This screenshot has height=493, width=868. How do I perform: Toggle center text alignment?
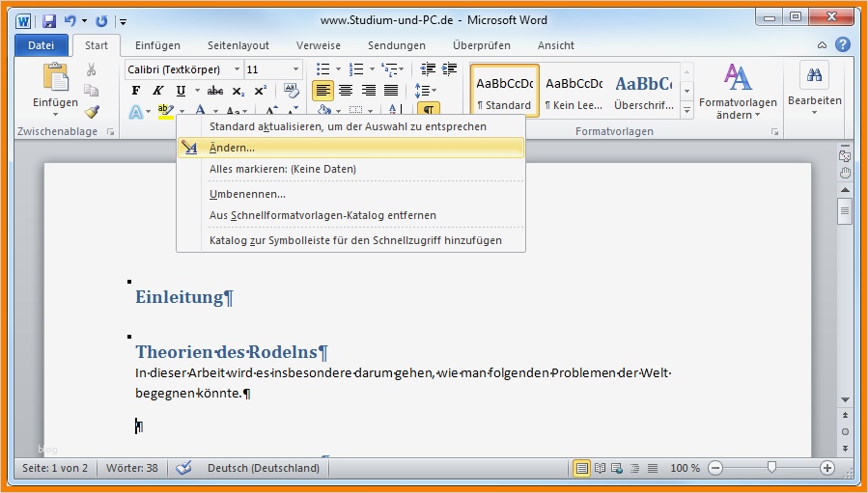346,90
